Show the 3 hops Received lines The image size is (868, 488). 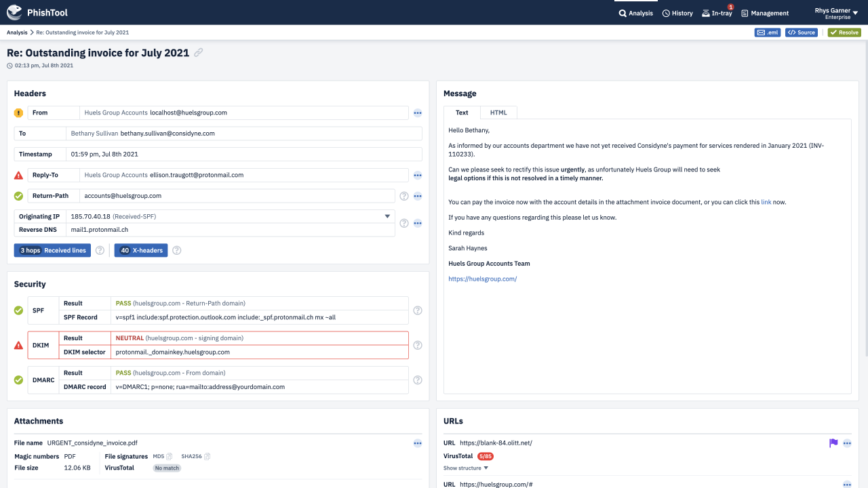52,251
